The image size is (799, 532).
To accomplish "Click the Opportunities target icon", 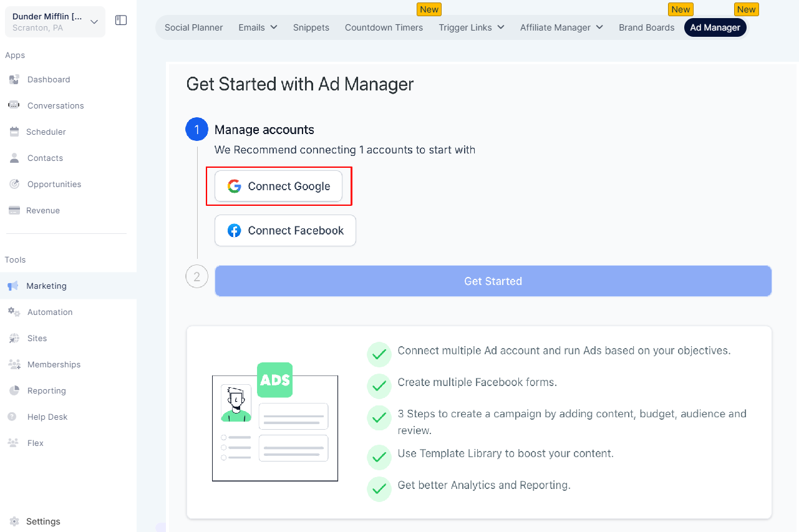I will point(14,184).
